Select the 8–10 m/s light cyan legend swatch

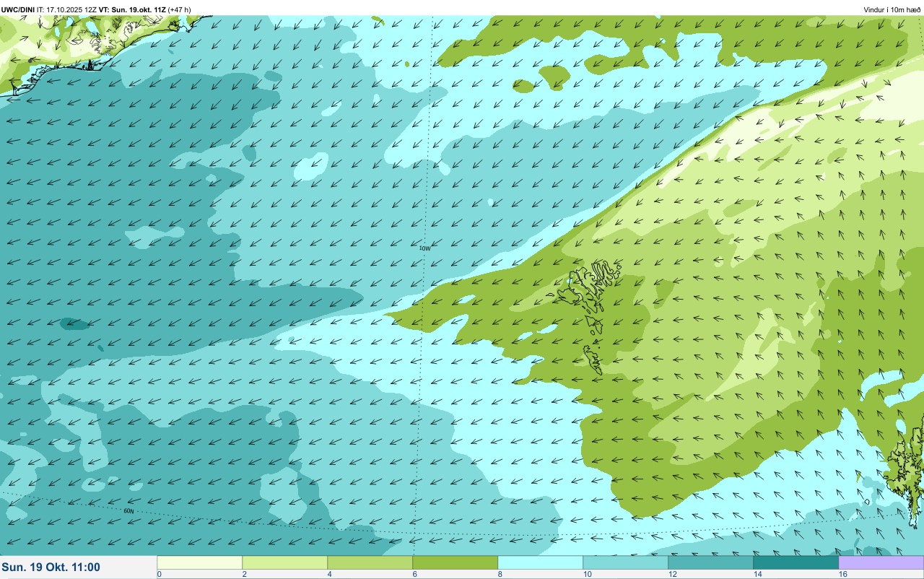pos(540,562)
